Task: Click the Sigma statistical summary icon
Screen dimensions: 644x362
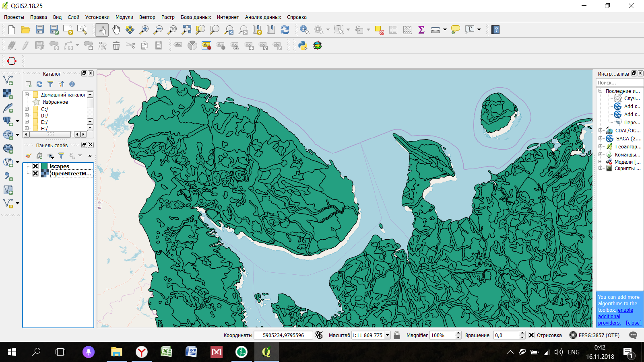Action: click(421, 30)
